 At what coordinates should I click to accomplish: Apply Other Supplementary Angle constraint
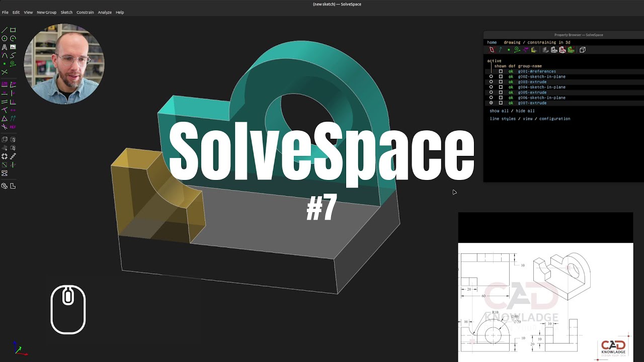click(x=5, y=127)
